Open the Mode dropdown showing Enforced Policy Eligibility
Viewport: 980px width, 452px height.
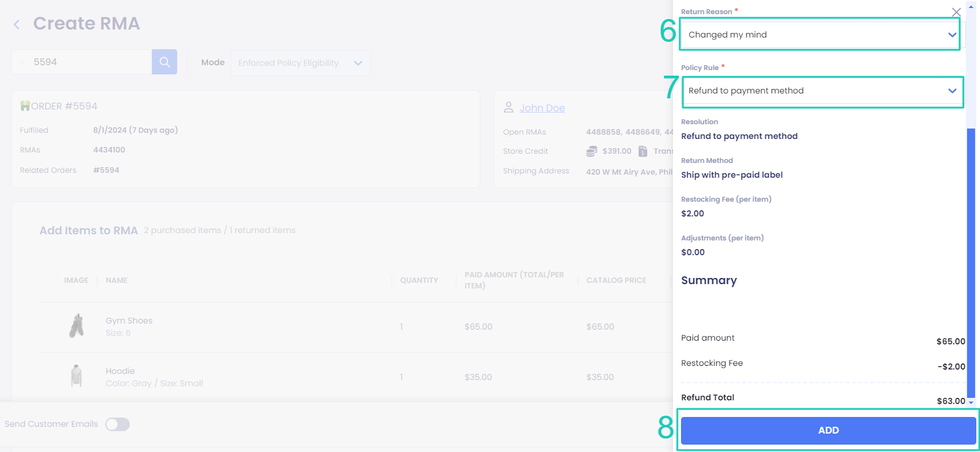(300, 63)
